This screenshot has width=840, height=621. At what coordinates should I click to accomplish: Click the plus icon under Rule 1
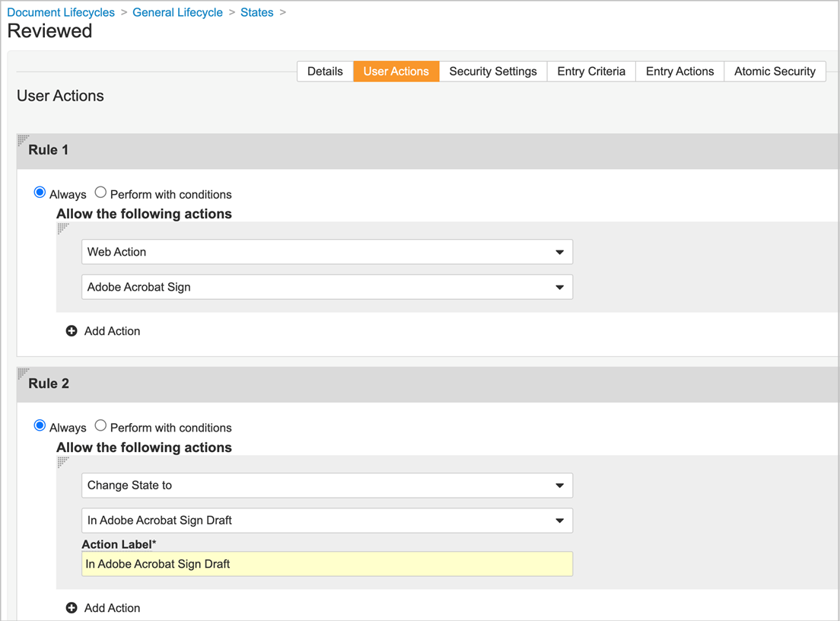coord(72,331)
